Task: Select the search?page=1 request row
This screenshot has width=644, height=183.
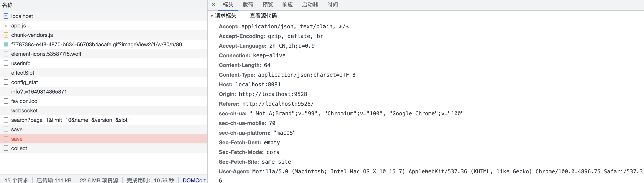Action: pos(71,120)
